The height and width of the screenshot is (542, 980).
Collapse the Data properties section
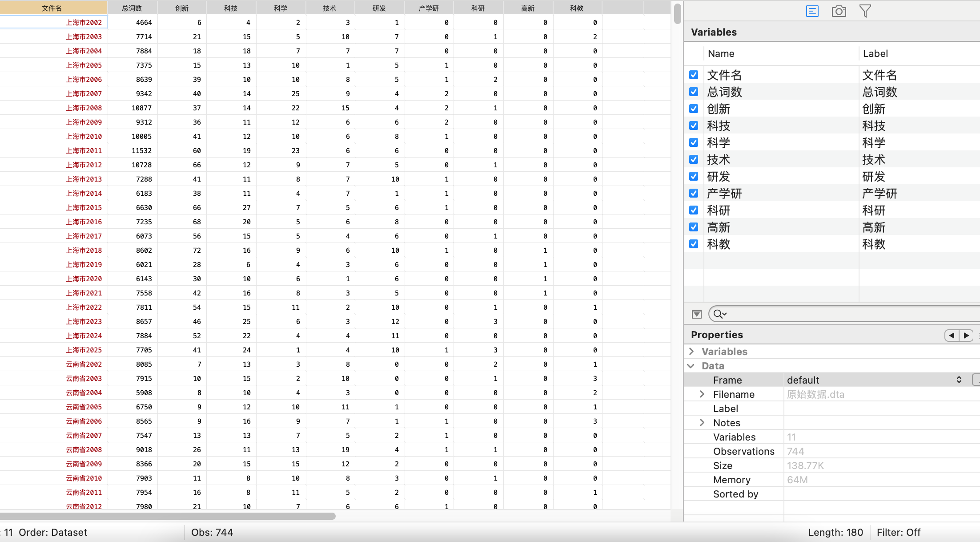pos(691,365)
